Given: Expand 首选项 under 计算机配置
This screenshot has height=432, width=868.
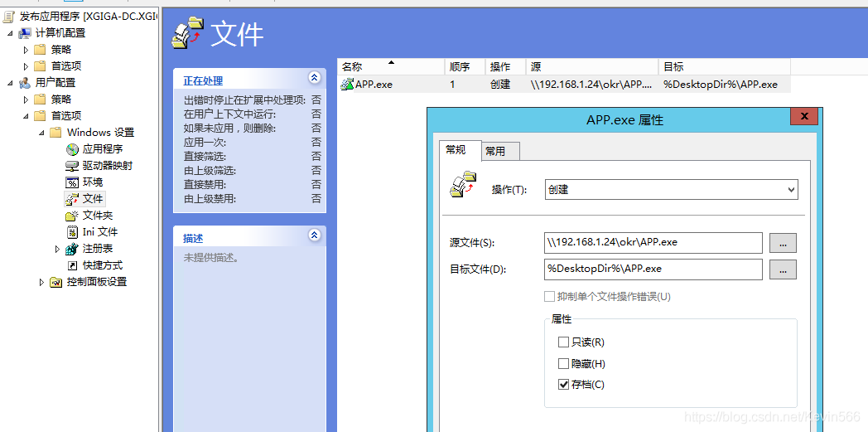Looking at the screenshot, I should point(26,66).
